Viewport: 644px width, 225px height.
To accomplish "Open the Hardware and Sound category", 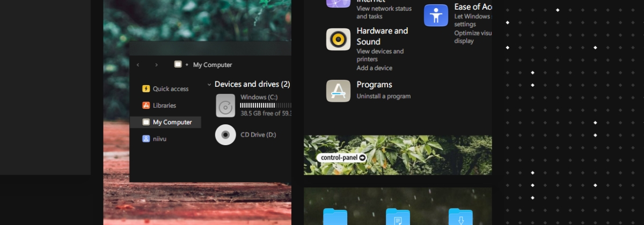I will tap(382, 36).
